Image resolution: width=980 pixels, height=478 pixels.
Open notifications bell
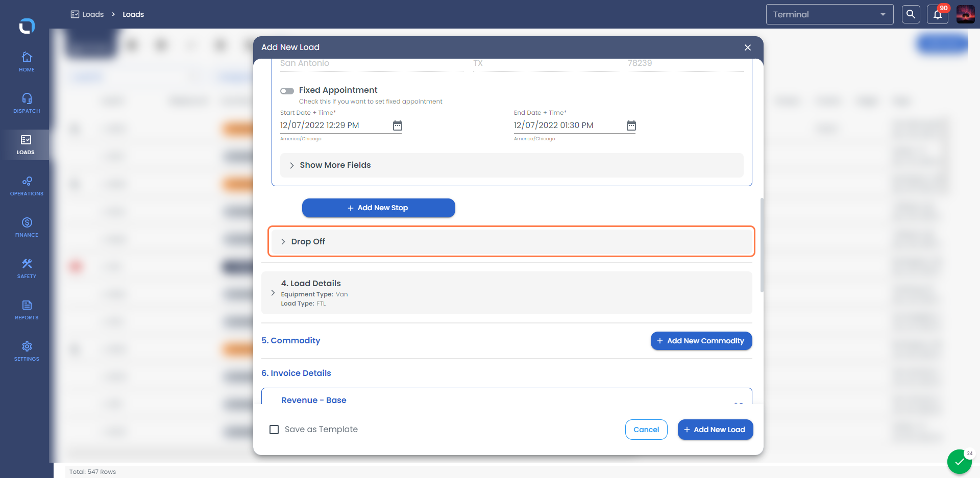pos(938,14)
